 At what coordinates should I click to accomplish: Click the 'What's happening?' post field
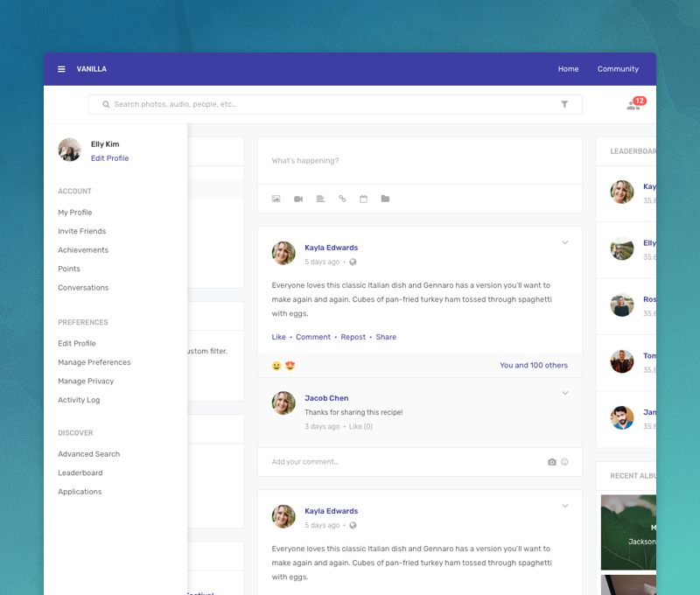[420, 161]
